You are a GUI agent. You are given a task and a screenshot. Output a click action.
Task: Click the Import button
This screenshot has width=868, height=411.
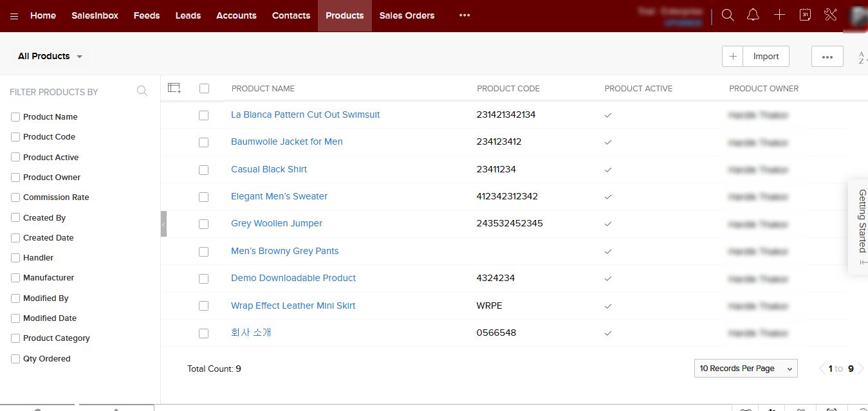[x=766, y=56]
